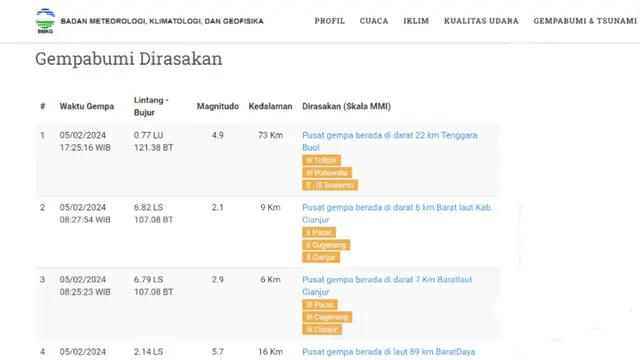640x360 pixels.
Task: Click the III Cianjur badge in row 3
Action: pyautogui.click(x=322, y=329)
